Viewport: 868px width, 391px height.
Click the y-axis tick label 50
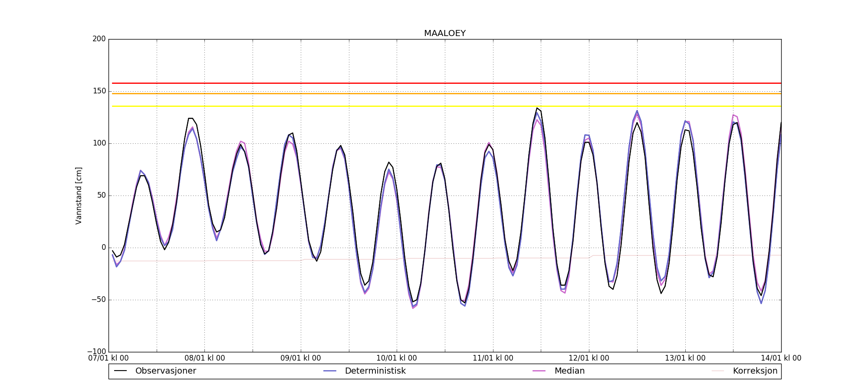tap(101, 195)
